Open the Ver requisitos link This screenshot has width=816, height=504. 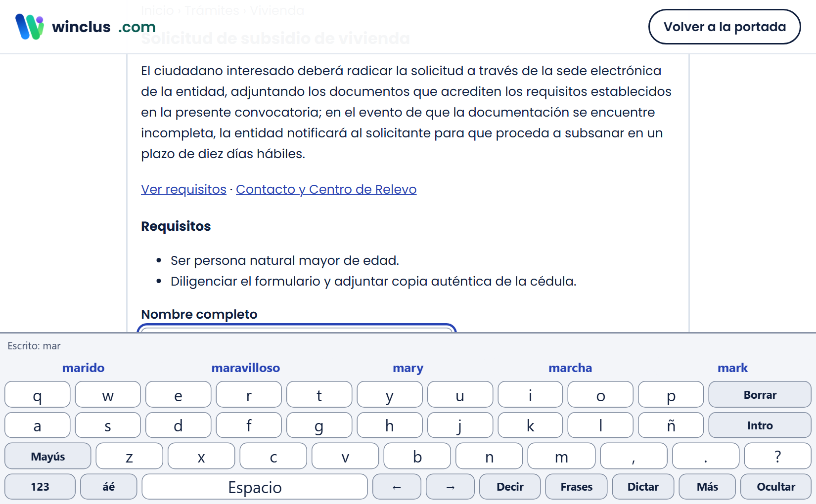pyautogui.click(x=183, y=189)
